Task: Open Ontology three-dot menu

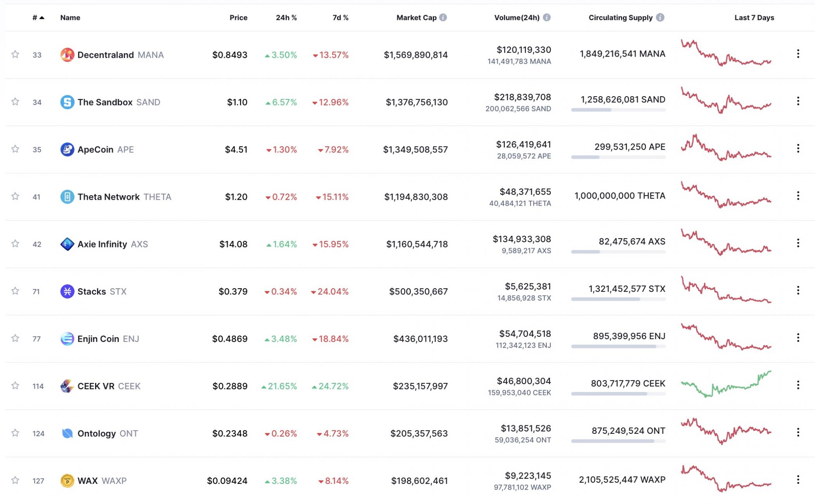Action: tap(798, 433)
